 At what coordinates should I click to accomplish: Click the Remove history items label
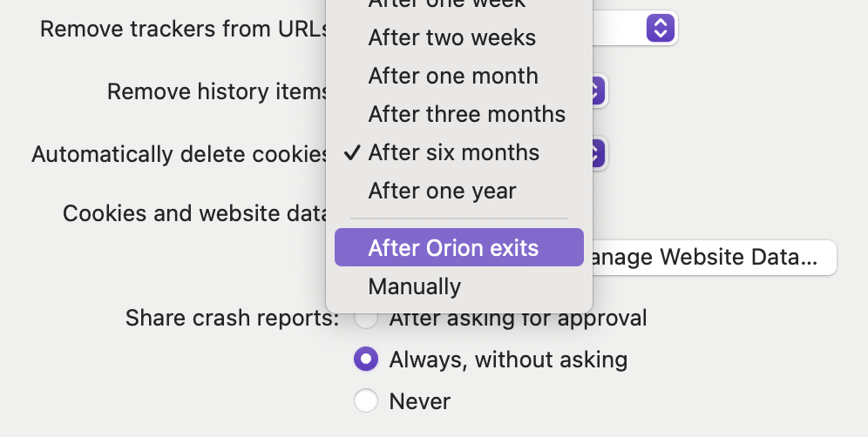pyautogui.click(x=216, y=91)
